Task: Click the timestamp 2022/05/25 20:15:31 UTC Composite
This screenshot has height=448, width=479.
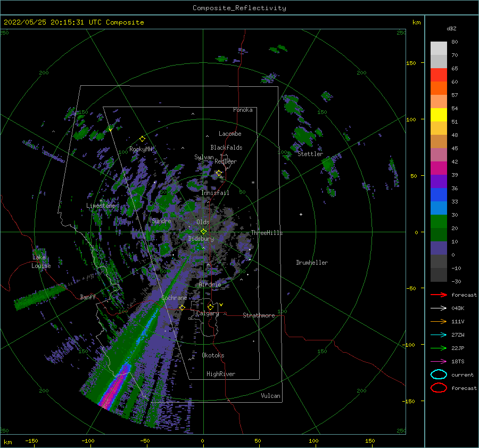Action: [x=73, y=22]
